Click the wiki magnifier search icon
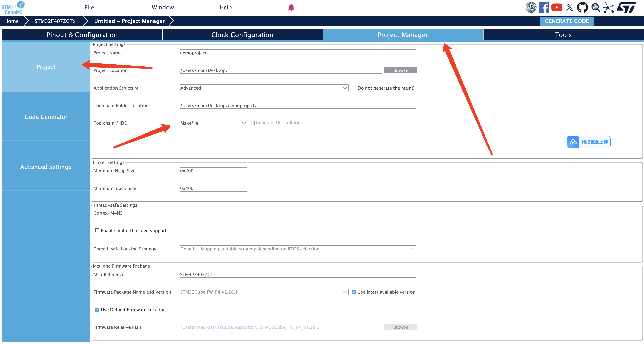 (596, 7)
